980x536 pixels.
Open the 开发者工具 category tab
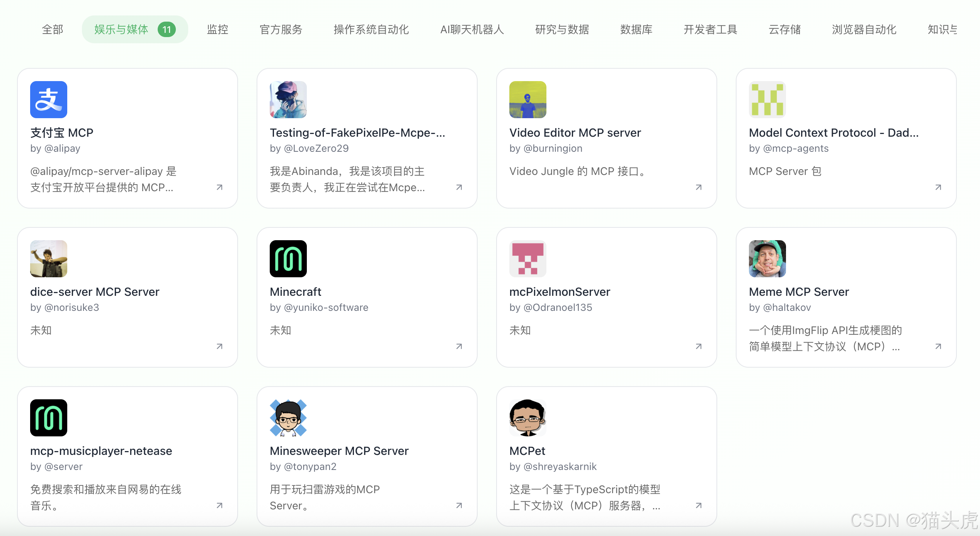coord(710,29)
